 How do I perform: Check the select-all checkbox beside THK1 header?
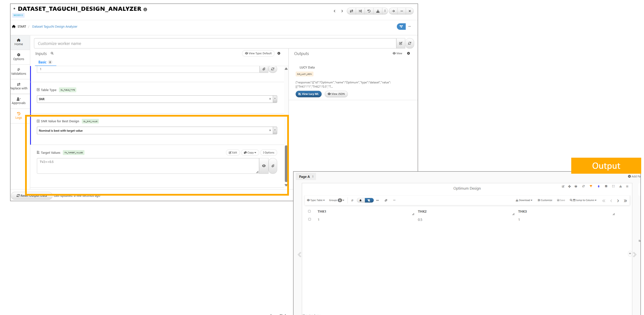coord(309,211)
